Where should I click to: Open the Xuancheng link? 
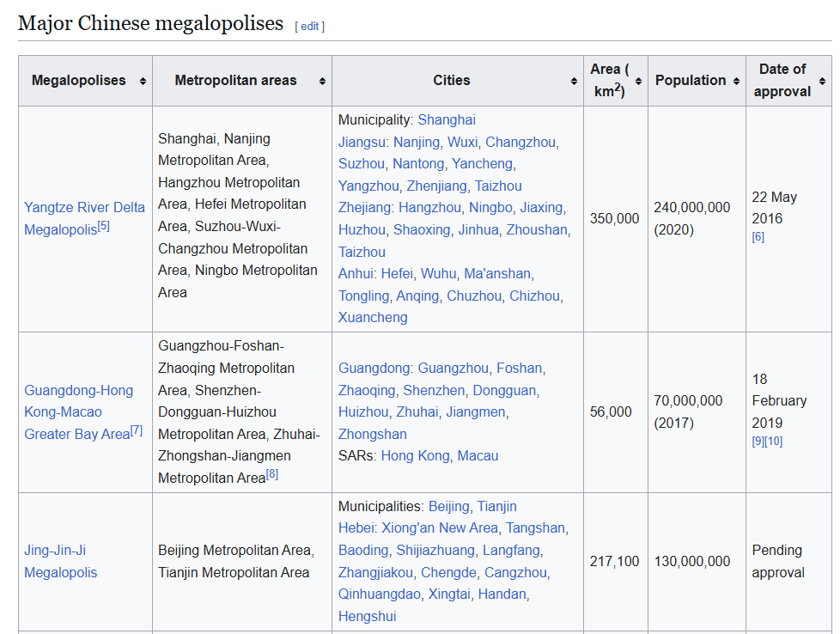tap(373, 317)
